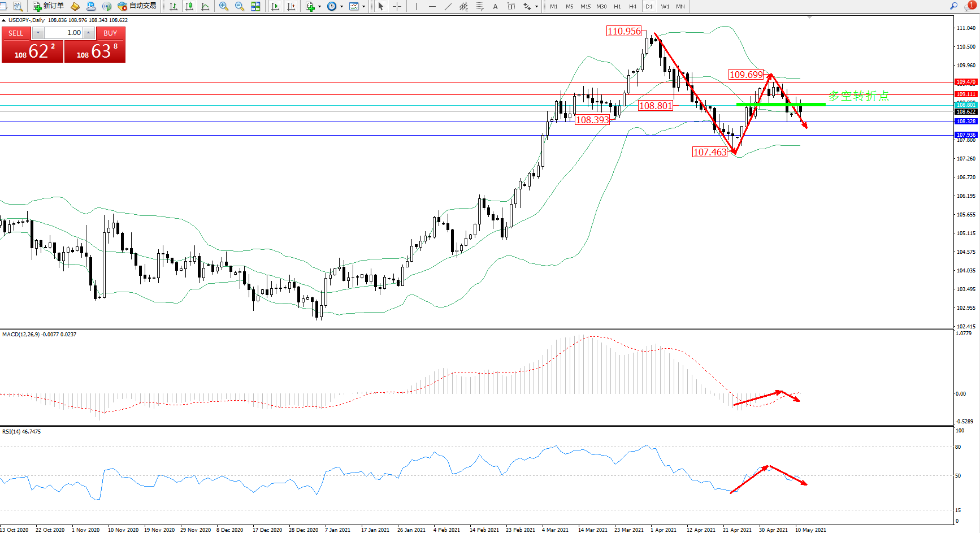This screenshot has height=533, width=980.
Task: Select the W1 weekly timeframe
Action: (x=665, y=7)
